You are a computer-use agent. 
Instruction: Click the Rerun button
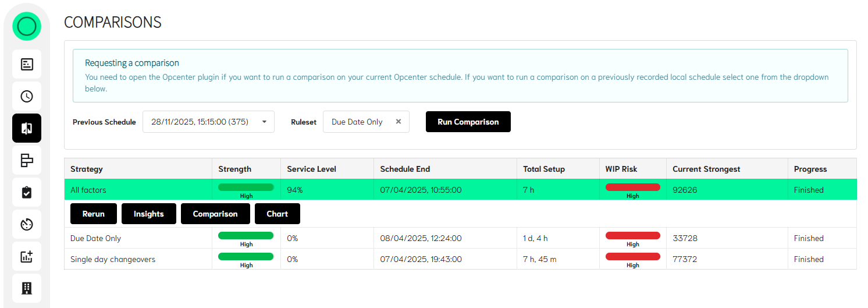(x=94, y=214)
